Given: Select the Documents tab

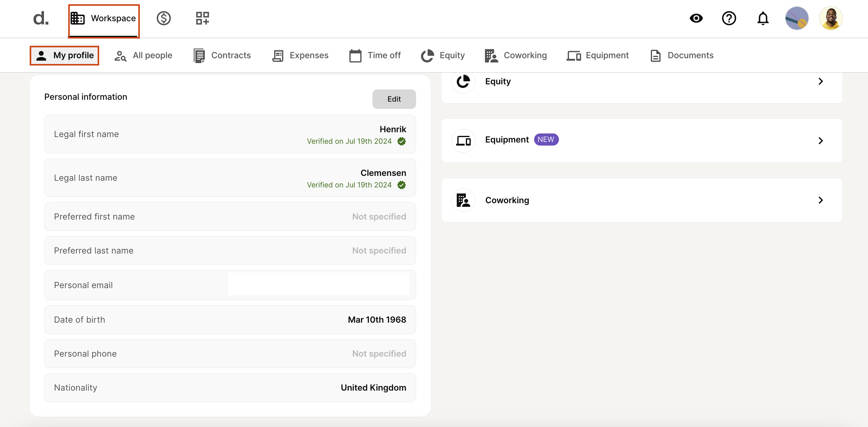Looking at the screenshot, I should [682, 55].
